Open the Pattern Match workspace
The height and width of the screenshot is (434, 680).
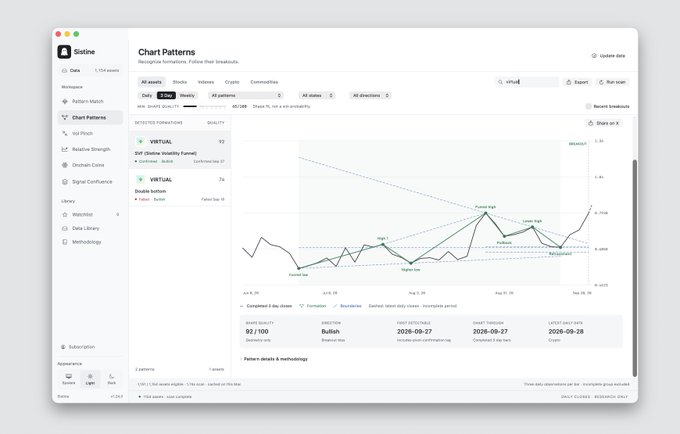click(x=90, y=101)
